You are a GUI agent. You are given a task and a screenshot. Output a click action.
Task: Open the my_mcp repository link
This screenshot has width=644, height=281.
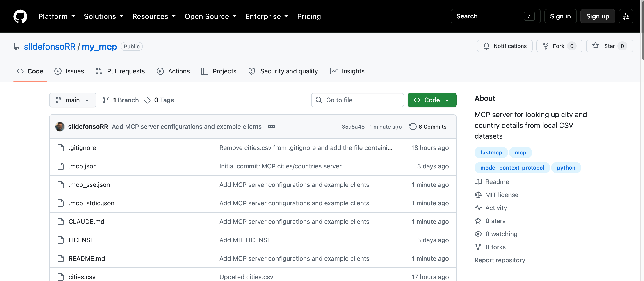(x=99, y=47)
